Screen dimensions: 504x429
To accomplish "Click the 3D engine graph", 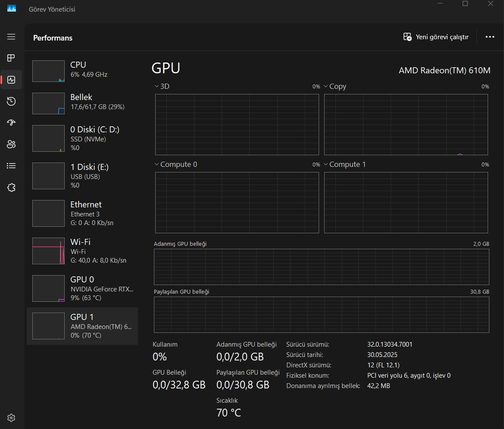I will point(237,125).
